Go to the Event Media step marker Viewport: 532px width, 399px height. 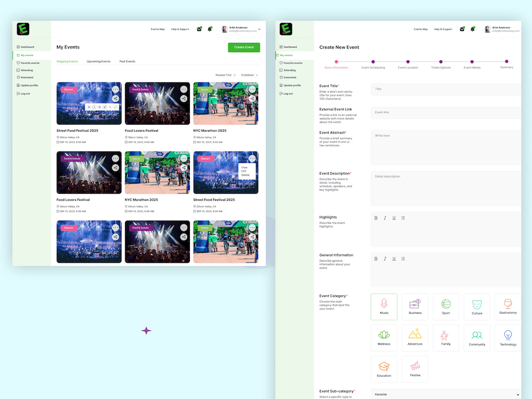coord(472,62)
